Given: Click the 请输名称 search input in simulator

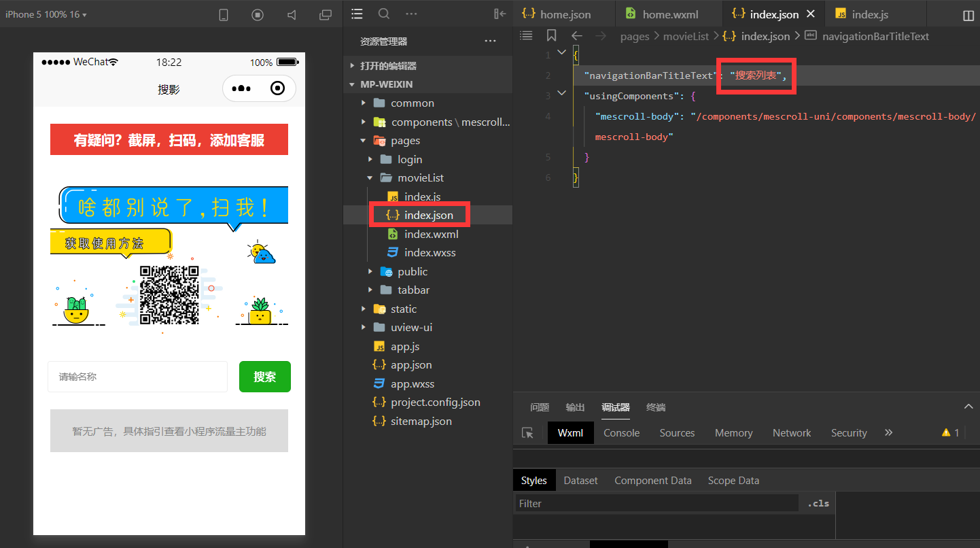Looking at the screenshot, I should (x=137, y=377).
